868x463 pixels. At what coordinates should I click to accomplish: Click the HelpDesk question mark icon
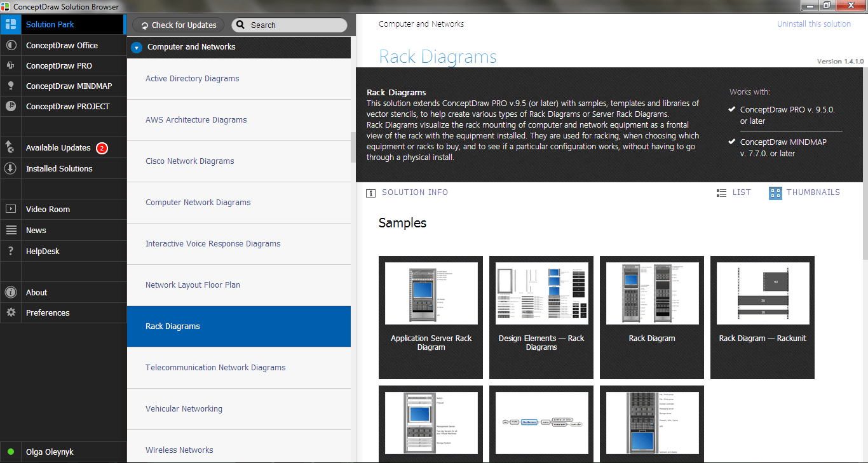pos(10,251)
